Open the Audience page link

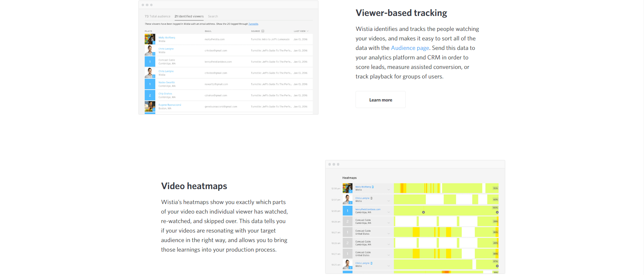click(410, 48)
